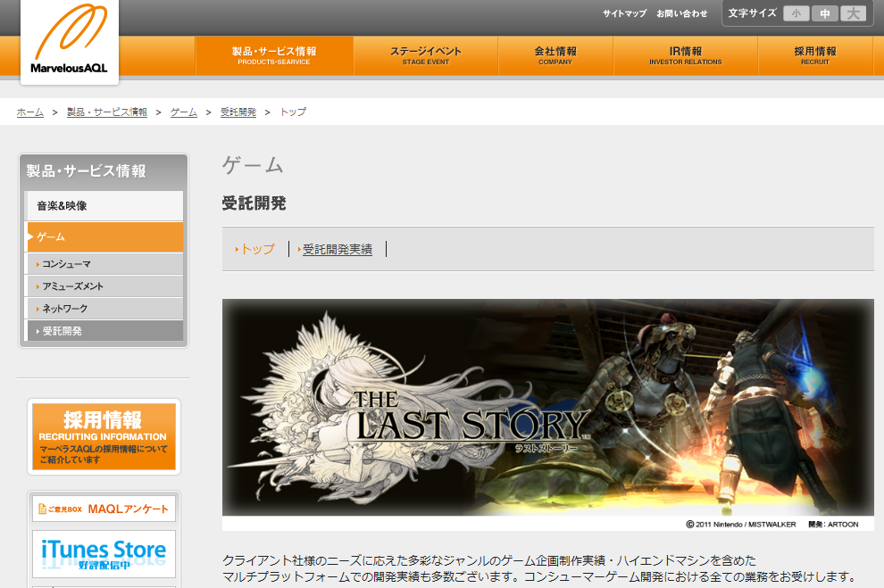
Task: Open IR情報 Investor Relations menu
Action: [686, 55]
